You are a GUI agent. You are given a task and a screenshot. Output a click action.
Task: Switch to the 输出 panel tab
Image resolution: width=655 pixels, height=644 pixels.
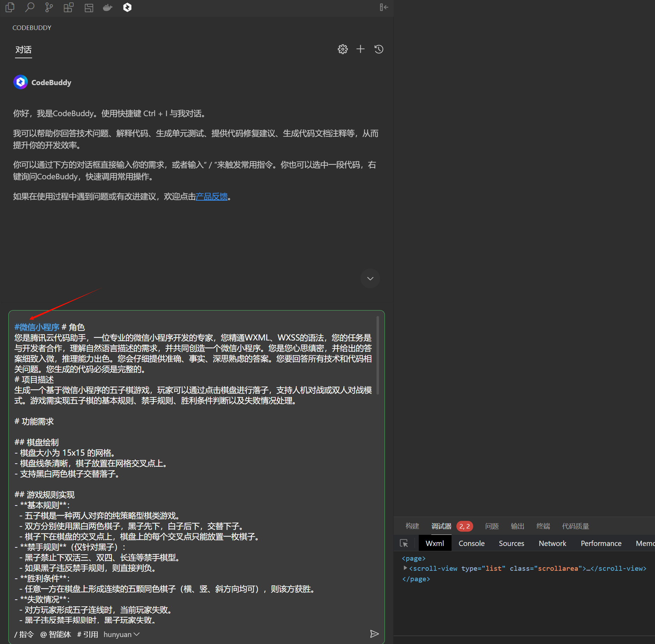[518, 526]
